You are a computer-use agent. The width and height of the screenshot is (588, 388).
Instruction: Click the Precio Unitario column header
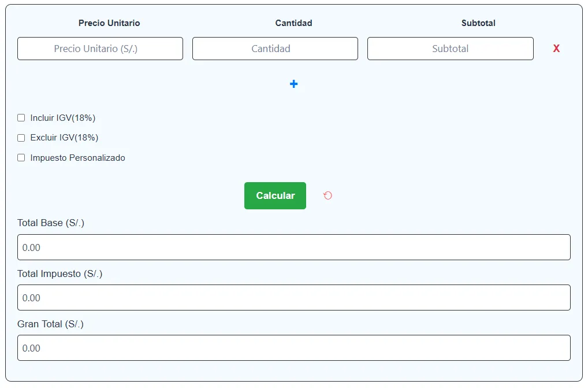tap(109, 23)
